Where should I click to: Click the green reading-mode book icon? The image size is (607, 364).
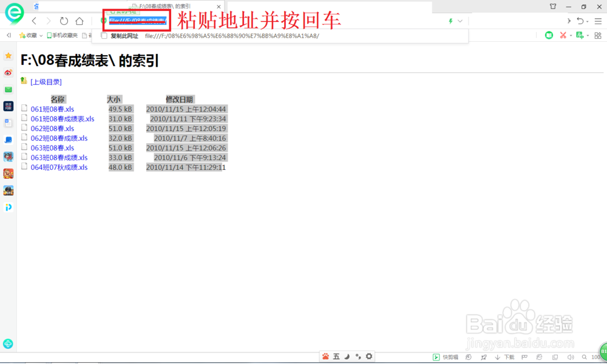click(x=549, y=35)
